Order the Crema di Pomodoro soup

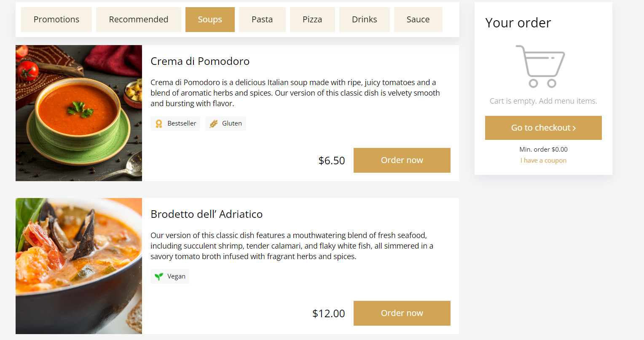pos(402,160)
